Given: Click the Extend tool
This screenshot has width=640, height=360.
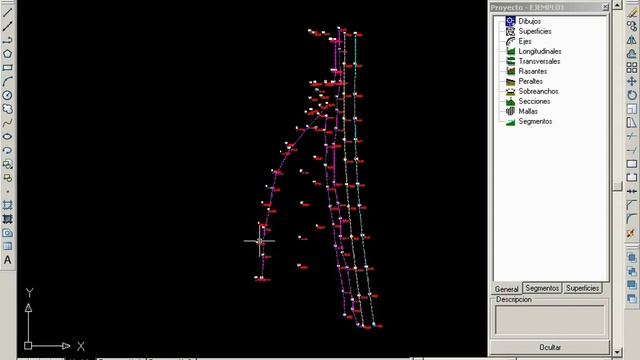Looking at the screenshot, I should click(x=632, y=150).
